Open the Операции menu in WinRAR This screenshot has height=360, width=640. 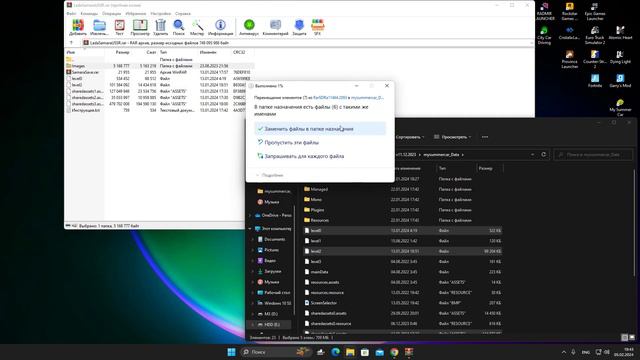[x=111, y=13]
